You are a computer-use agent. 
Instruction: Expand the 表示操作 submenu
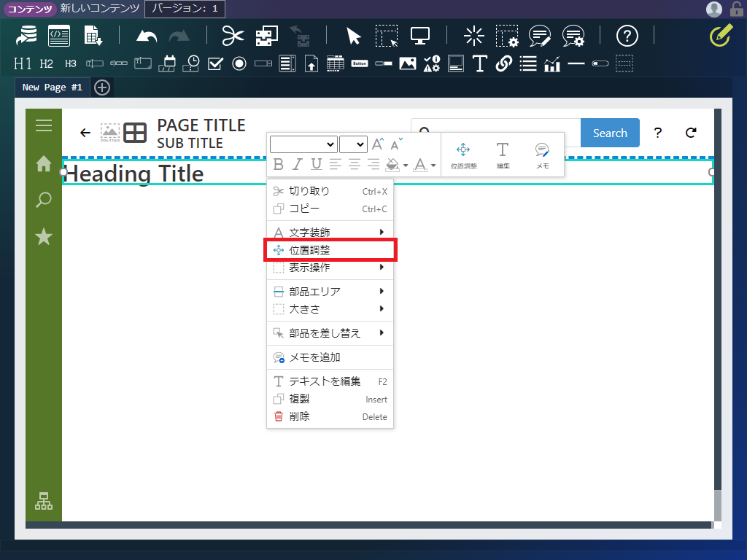coord(330,268)
